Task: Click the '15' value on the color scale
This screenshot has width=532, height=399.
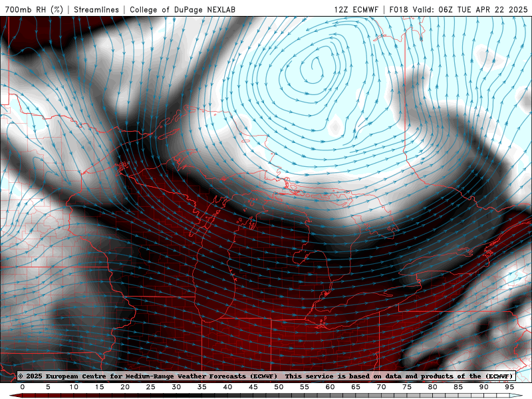Action: click(99, 387)
